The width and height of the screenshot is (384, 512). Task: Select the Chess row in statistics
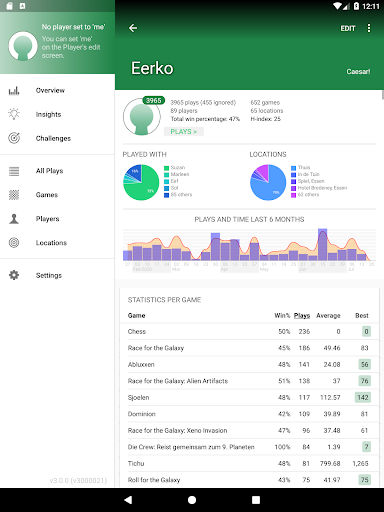coord(249,331)
